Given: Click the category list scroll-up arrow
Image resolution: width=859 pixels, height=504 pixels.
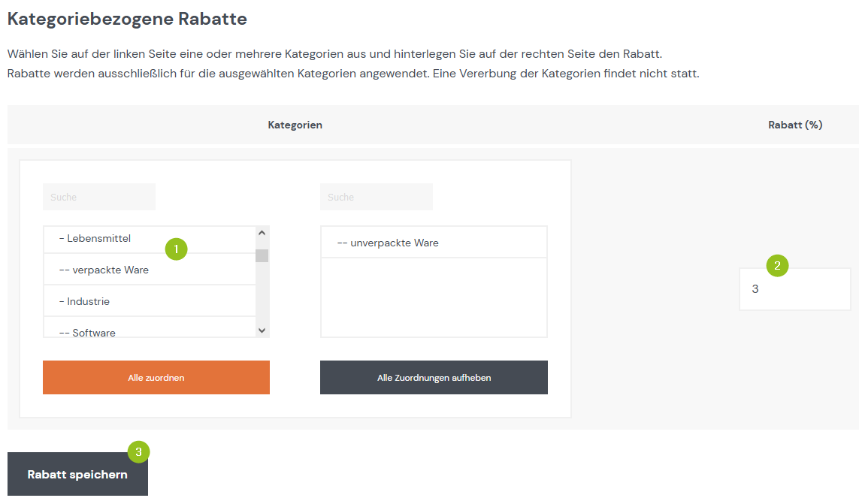Looking at the screenshot, I should coord(262,233).
